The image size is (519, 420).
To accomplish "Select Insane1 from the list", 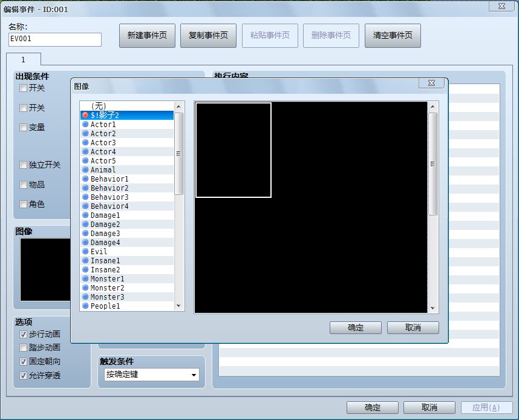I will (x=127, y=261).
